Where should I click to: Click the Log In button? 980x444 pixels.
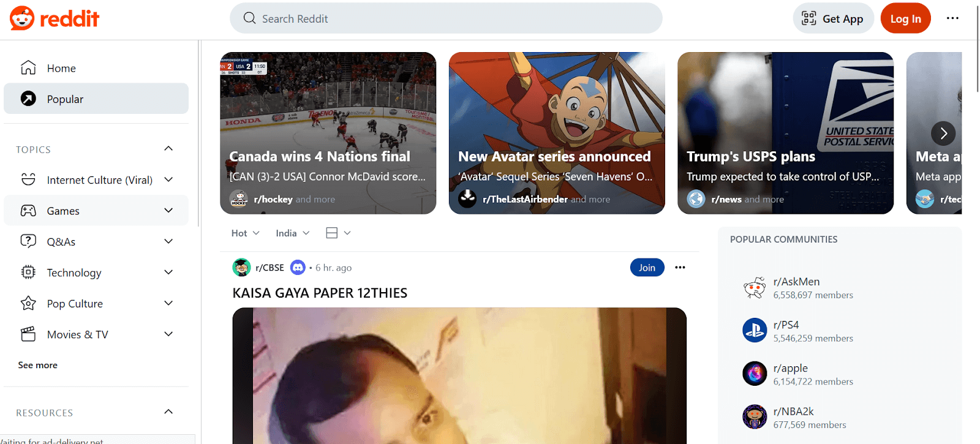click(905, 18)
